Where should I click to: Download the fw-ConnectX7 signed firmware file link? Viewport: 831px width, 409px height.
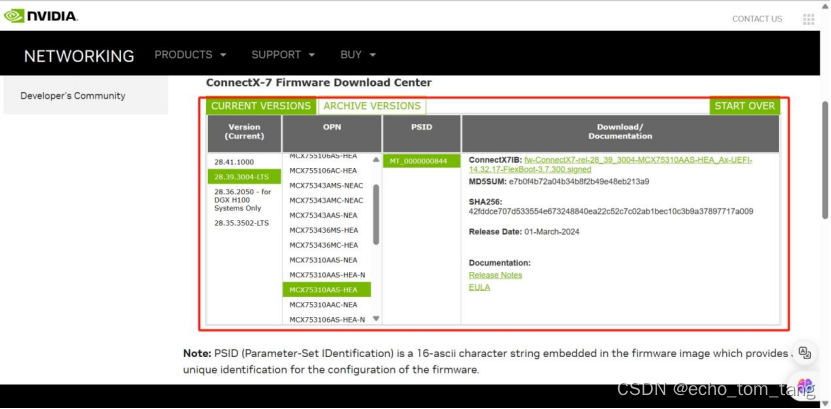coord(611,165)
